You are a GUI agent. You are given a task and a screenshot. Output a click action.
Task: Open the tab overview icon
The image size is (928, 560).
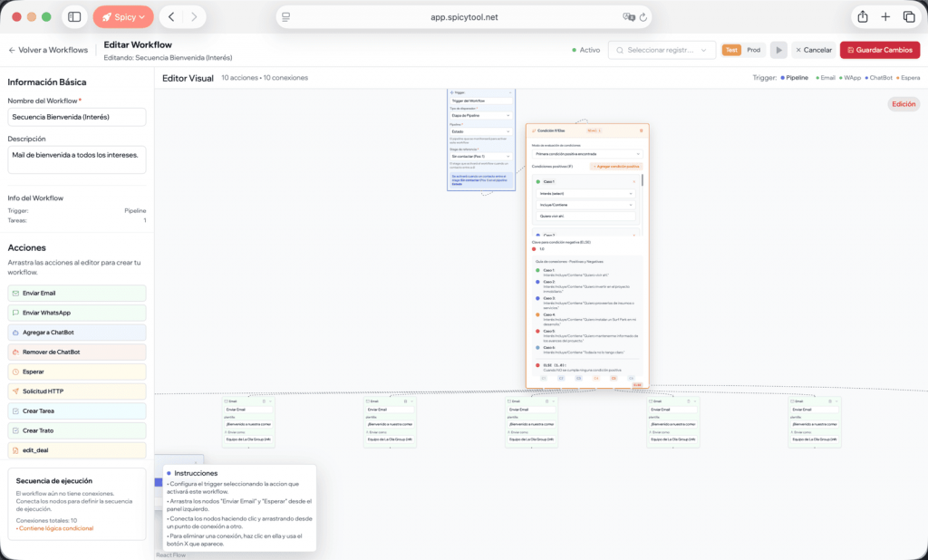click(x=909, y=16)
